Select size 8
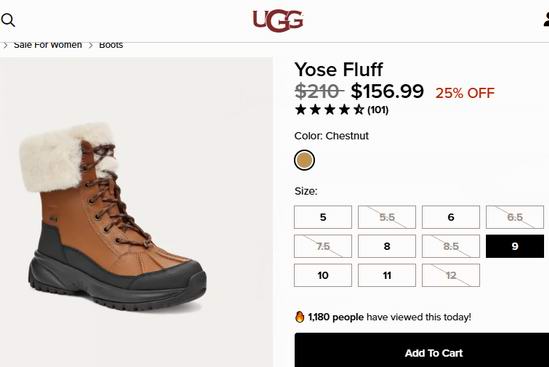The height and width of the screenshot is (367, 549). 387,246
